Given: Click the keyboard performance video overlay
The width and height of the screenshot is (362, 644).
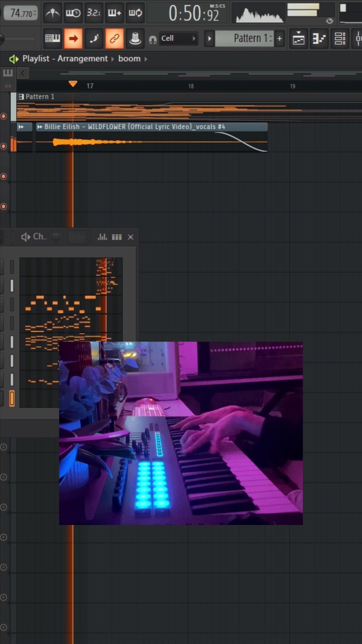Looking at the screenshot, I should (181, 433).
